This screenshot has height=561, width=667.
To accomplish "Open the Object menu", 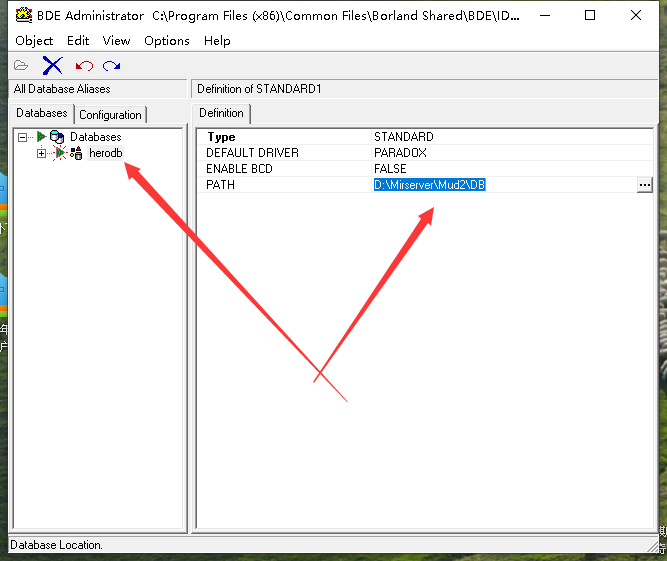I will pyautogui.click(x=34, y=41).
